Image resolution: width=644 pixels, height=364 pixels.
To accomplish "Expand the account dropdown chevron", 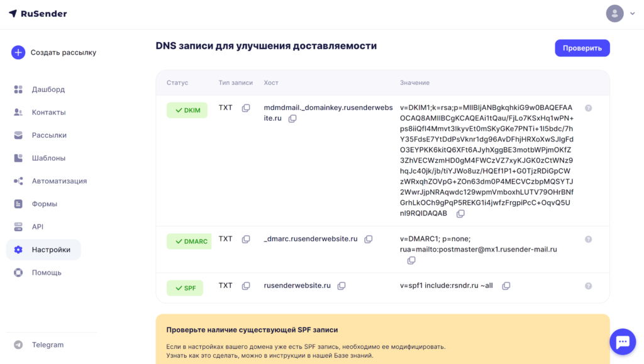I will pos(633,14).
